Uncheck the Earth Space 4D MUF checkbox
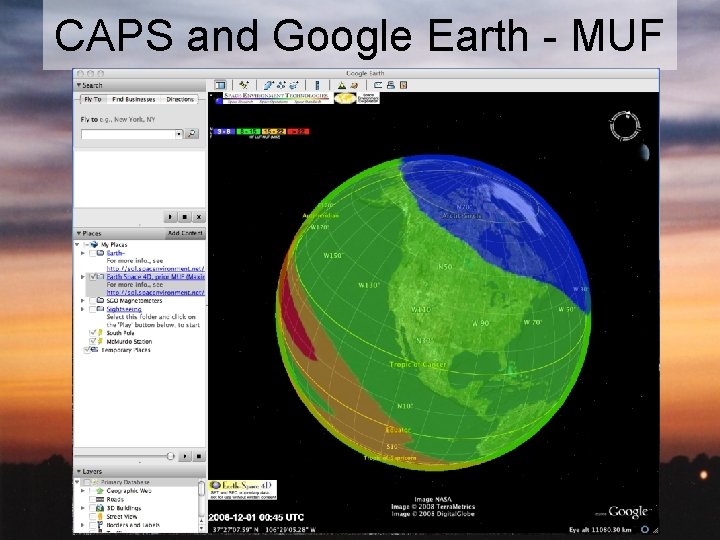Viewport: 720px width, 540px height. [93, 277]
